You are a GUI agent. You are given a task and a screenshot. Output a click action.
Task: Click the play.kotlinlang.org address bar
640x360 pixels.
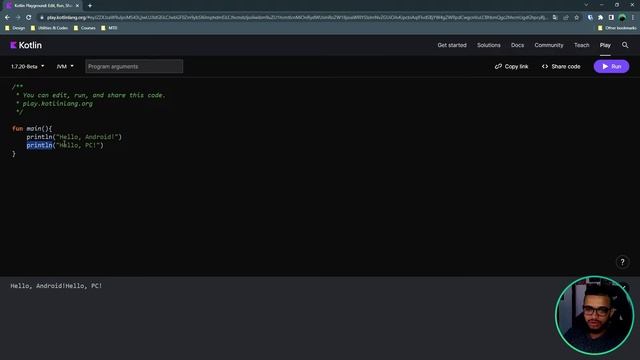(x=296, y=18)
